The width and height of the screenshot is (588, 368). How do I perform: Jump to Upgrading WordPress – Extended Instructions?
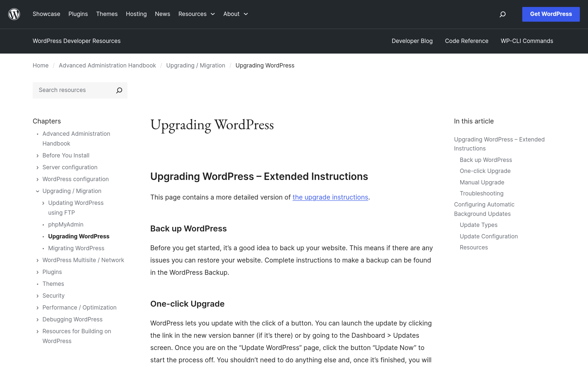point(499,144)
